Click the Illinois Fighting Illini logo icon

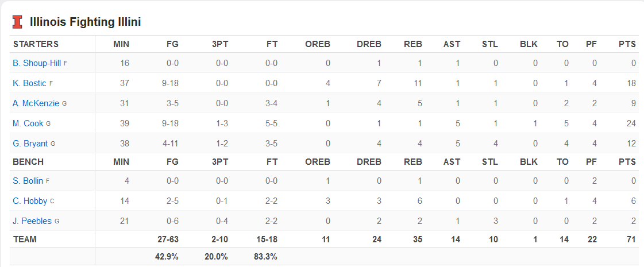click(18, 22)
